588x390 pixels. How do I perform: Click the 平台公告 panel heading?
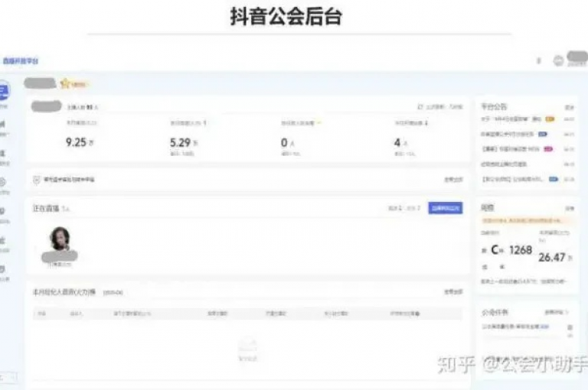click(x=494, y=107)
